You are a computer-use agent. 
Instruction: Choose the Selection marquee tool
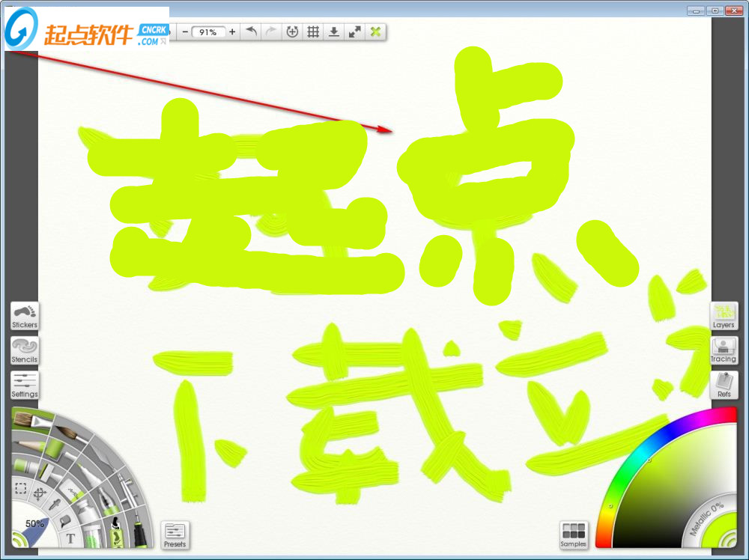21,489
